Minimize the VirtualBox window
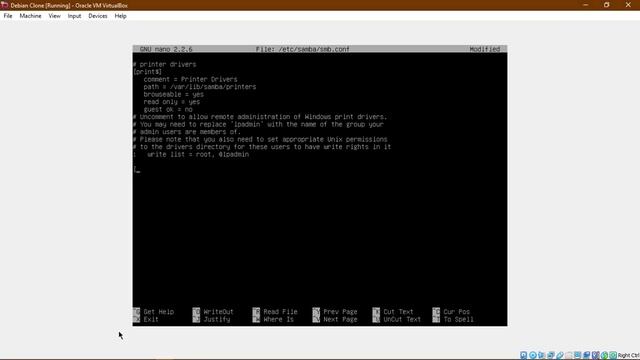640x360 pixels. 586,5
